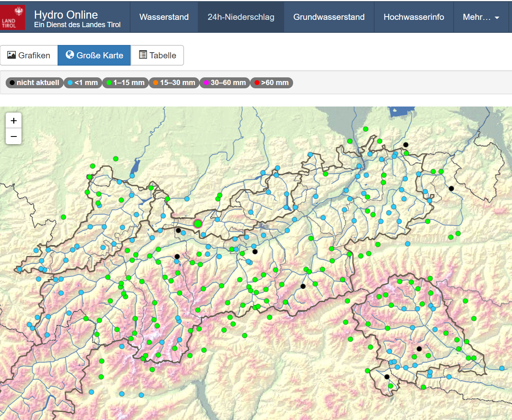The height and width of the screenshot is (420, 512).
Task: Go to Grundwasserstand
Action: click(329, 17)
